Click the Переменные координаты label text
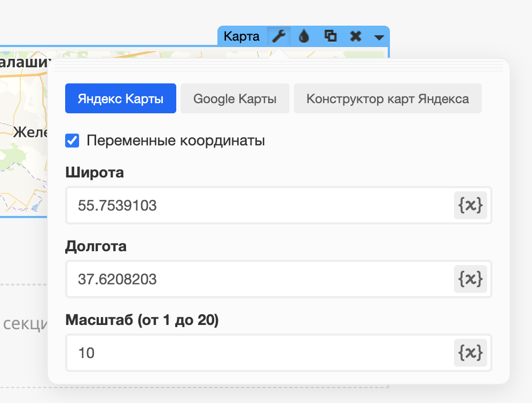Screen dimensions: 532x403 click(x=176, y=141)
